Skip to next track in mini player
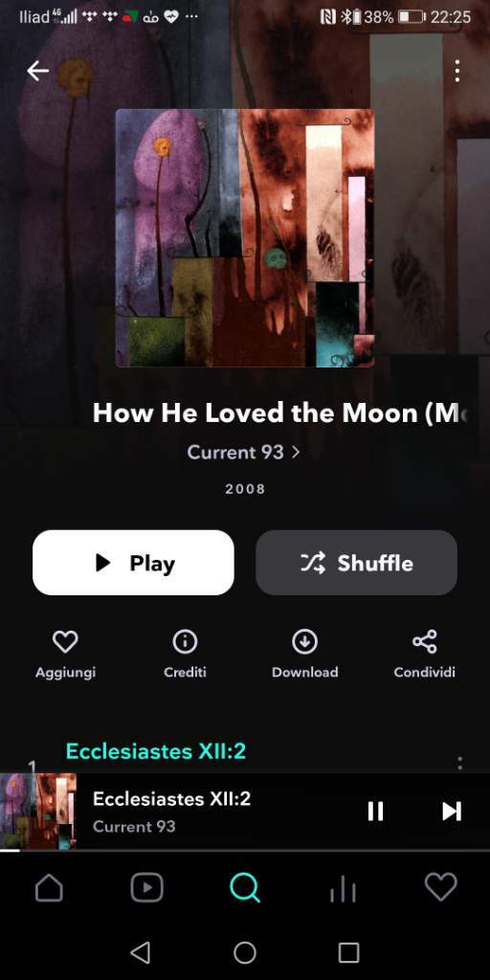The image size is (490, 980). pyautogui.click(x=452, y=812)
